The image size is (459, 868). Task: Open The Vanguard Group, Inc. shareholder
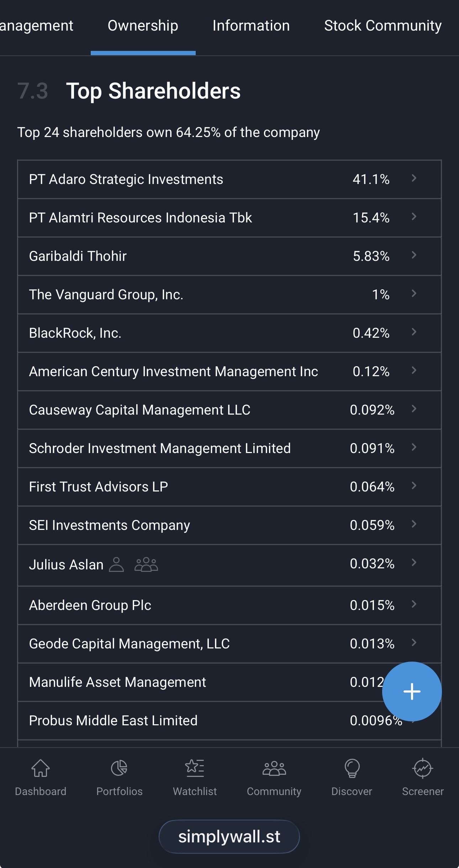point(106,295)
